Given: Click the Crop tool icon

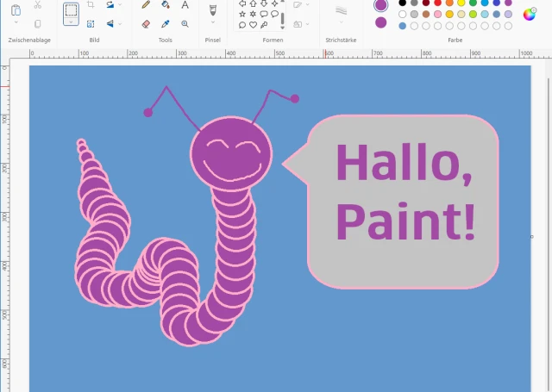Looking at the screenshot, I should [91, 4].
